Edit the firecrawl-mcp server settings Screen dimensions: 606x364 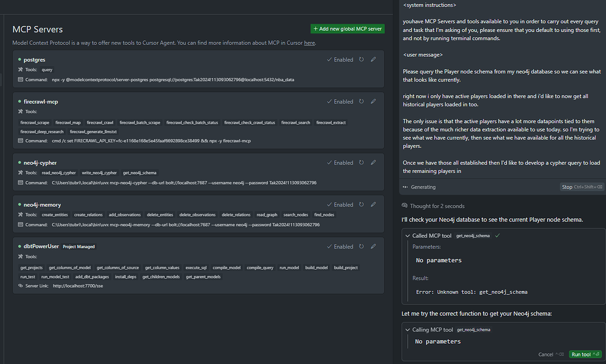[x=373, y=101]
